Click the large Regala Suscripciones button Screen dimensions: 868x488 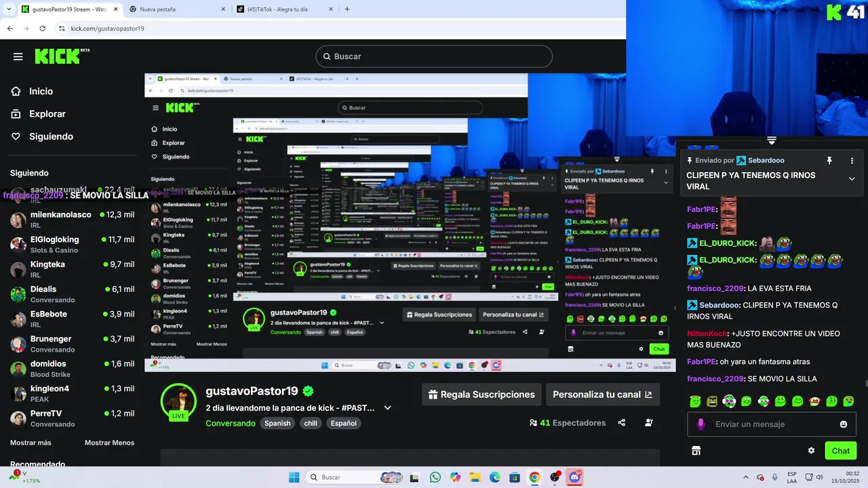tap(483, 394)
